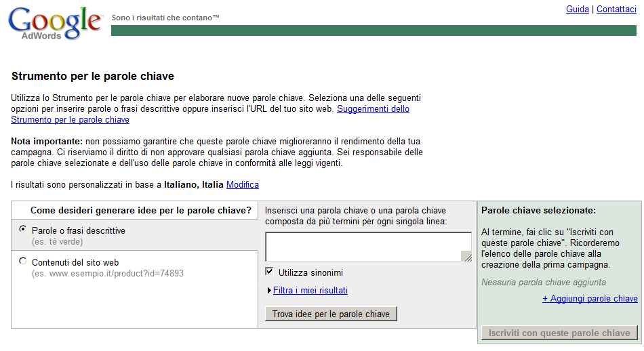Click Iscriviti con queste parole chiave button
The width and height of the screenshot is (644, 351).
point(559,333)
